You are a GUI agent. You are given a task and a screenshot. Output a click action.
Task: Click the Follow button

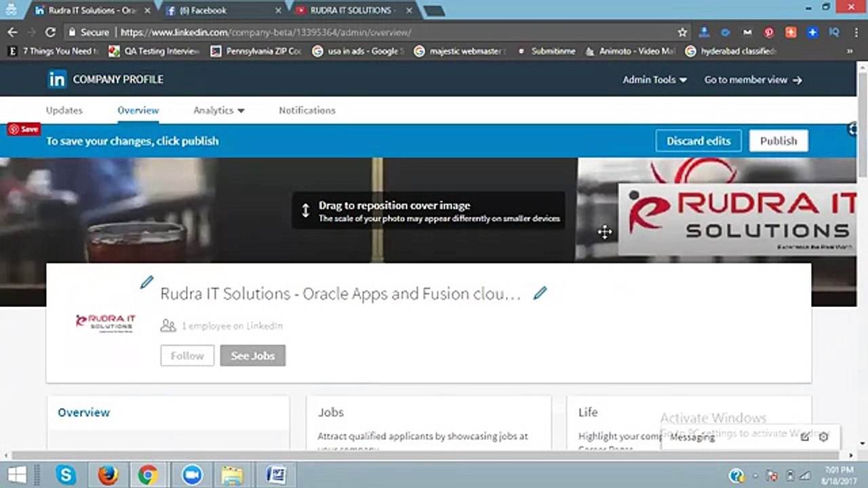tap(187, 356)
